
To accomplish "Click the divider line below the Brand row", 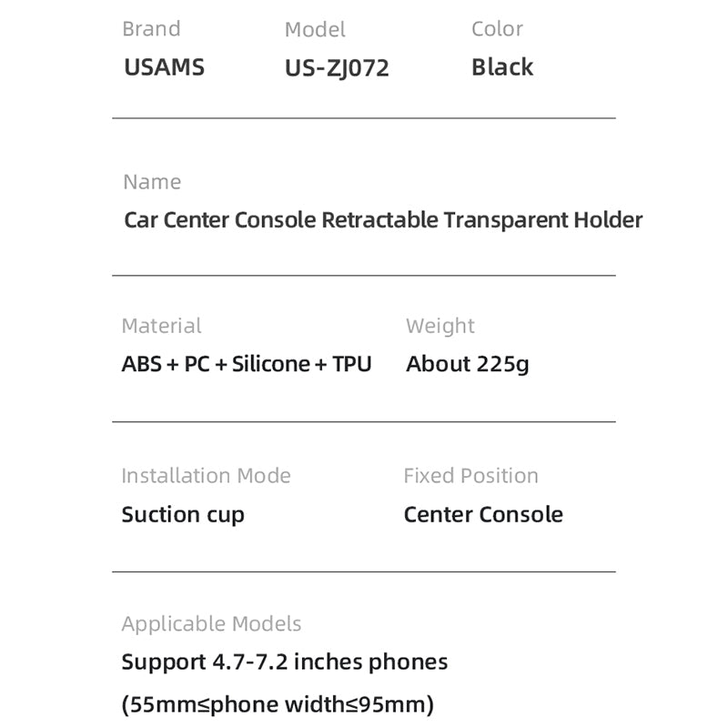I will coord(364,118).
